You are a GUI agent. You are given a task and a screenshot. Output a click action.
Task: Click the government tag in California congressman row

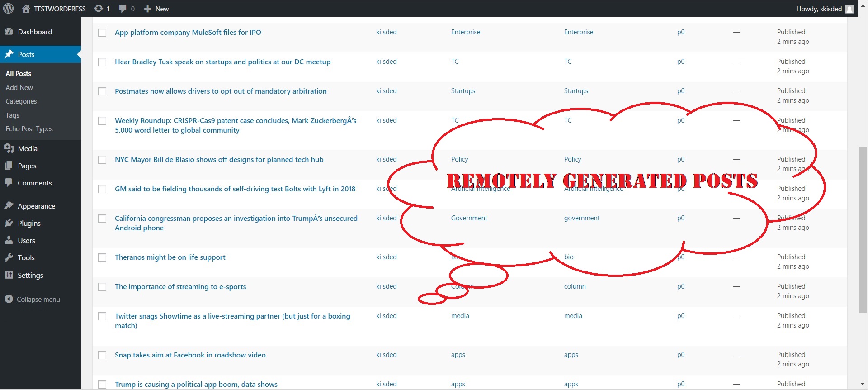tap(582, 218)
